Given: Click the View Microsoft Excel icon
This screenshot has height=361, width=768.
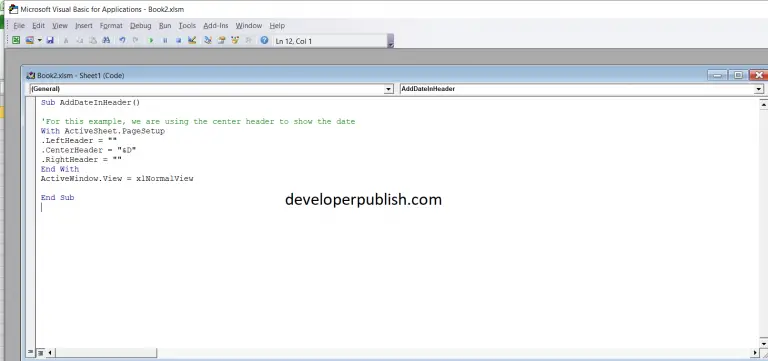Looking at the screenshot, I should 16,41.
